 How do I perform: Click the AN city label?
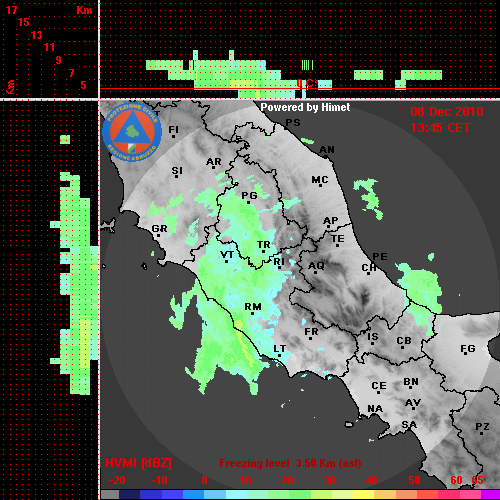coord(327,150)
